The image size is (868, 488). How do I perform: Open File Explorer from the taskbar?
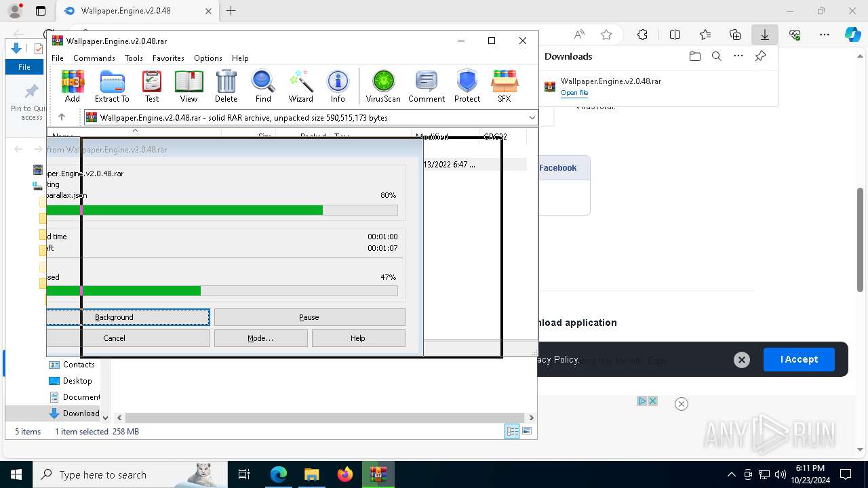click(x=312, y=474)
